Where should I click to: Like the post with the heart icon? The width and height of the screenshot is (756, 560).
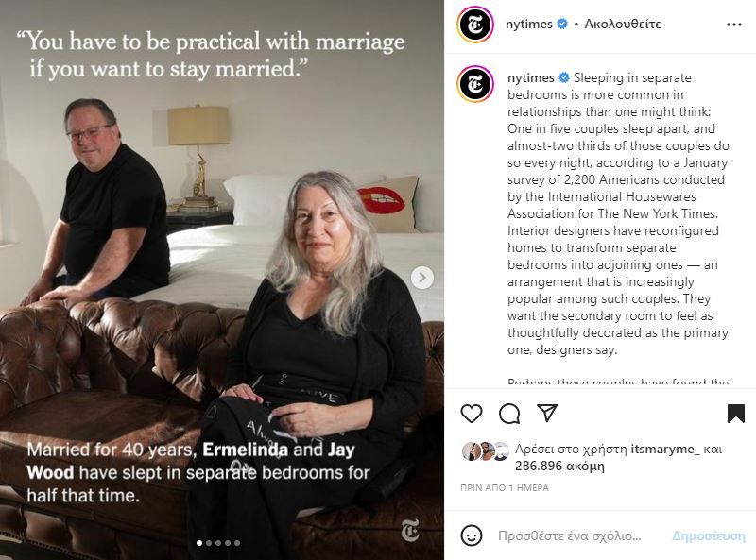[x=471, y=414]
